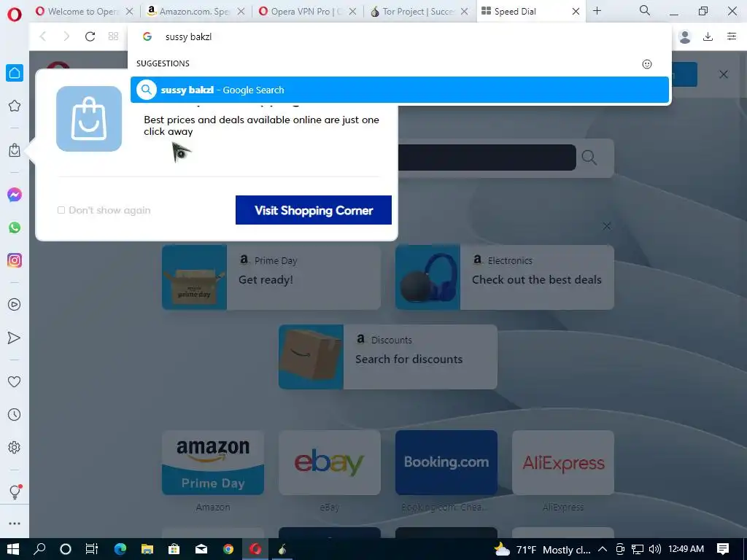Dismiss the Amazon suggestions section X
The height and width of the screenshot is (560, 747).
point(606,226)
